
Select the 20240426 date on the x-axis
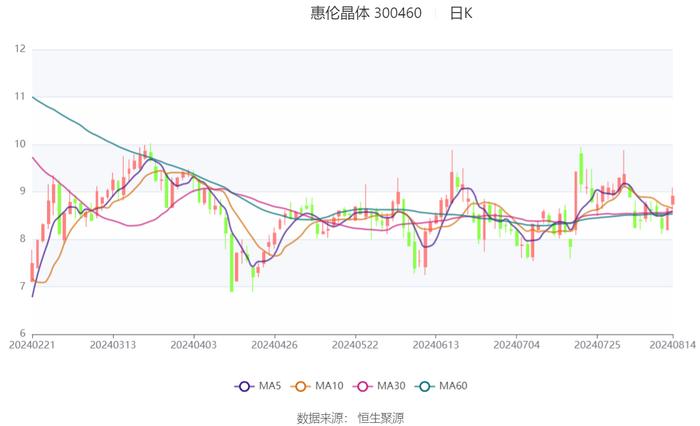tap(273, 344)
